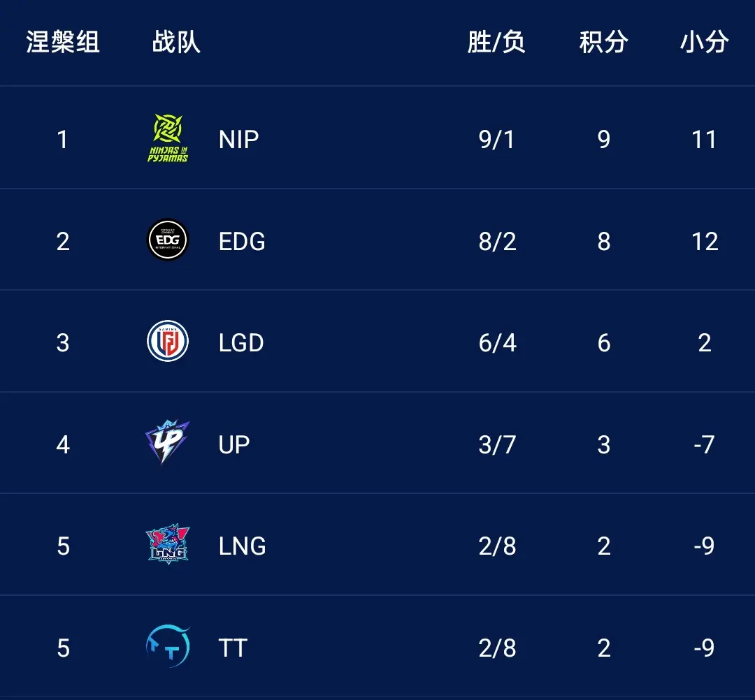
Task: Click NIP's 9/1 win-loss record
Action: coord(497,140)
